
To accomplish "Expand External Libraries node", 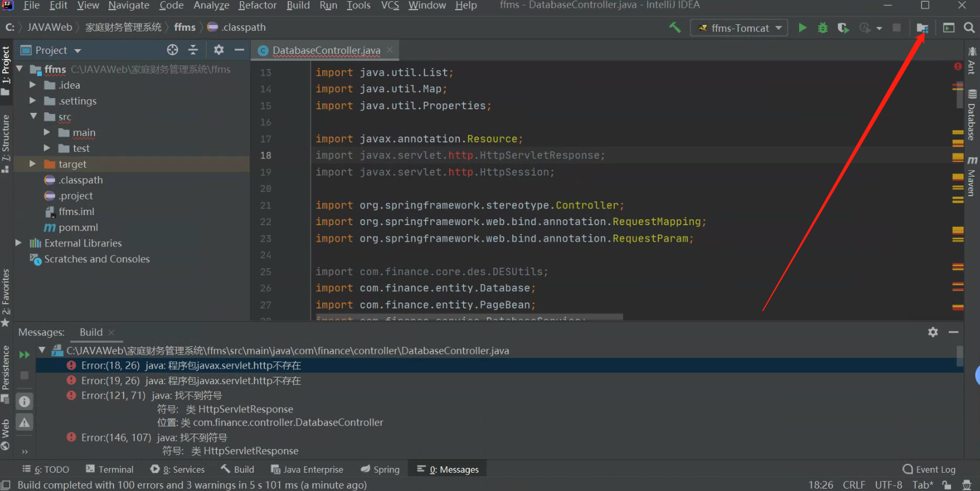I will [18, 243].
